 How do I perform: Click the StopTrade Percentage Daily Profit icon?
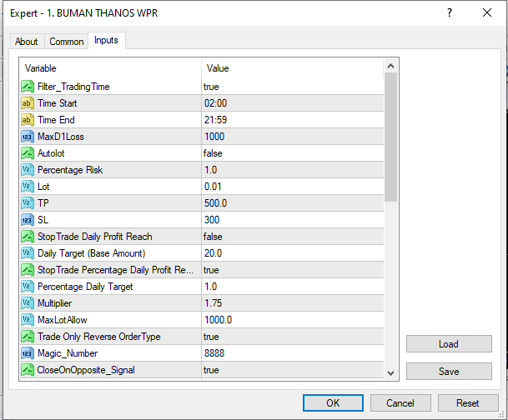pos(28,270)
